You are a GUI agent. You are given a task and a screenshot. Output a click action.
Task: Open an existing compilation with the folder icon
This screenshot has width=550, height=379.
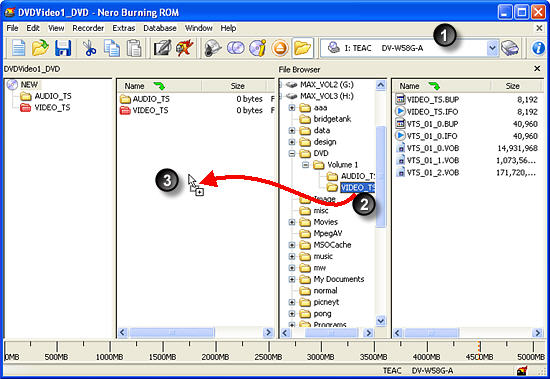click(x=40, y=48)
